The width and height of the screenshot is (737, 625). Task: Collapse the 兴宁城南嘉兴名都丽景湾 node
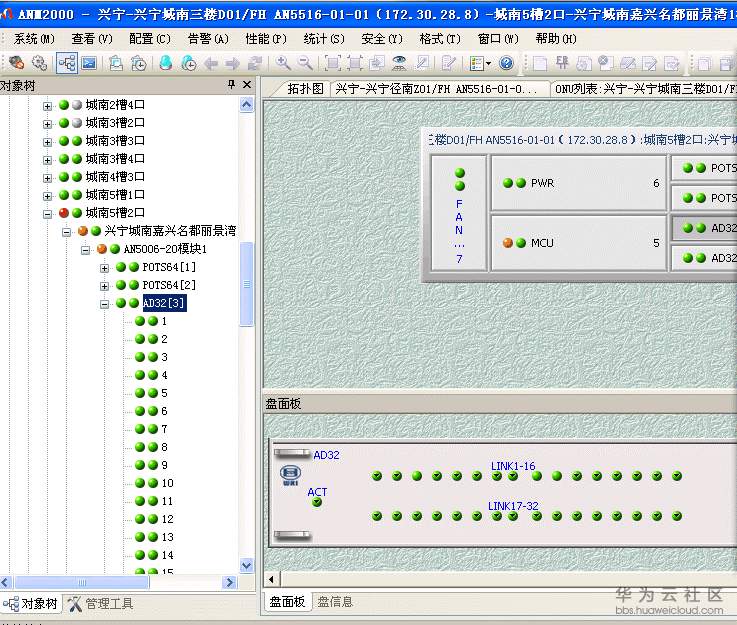pyautogui.click(x=67, y=232)
